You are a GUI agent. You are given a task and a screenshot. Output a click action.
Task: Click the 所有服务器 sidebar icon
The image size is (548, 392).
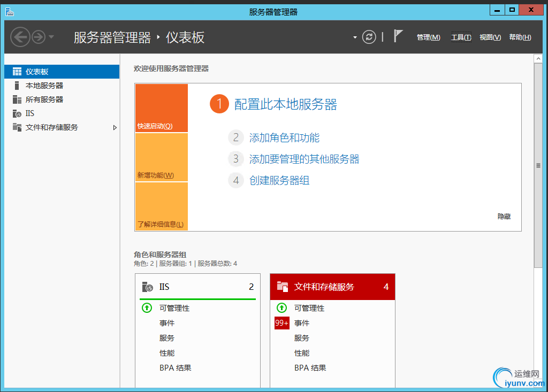click(x=17, y=99)
